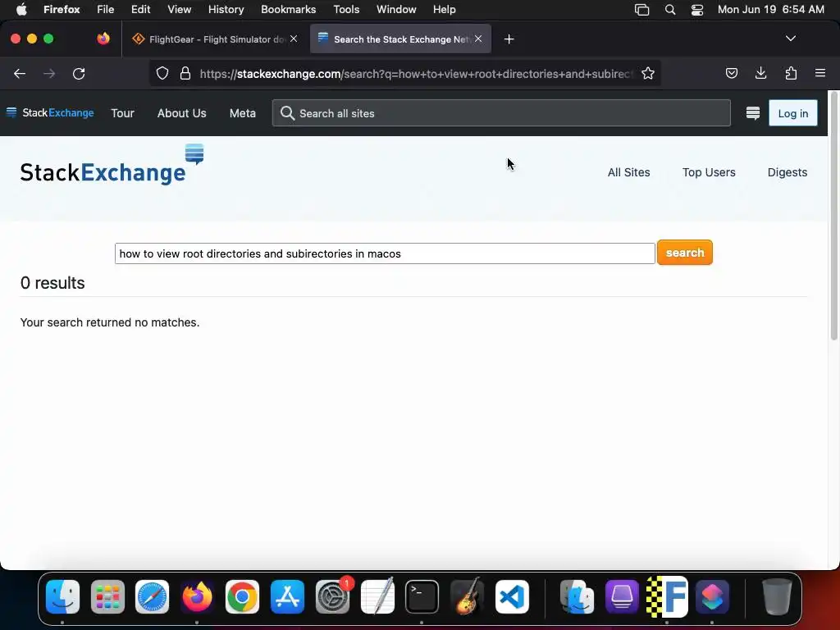Click the large StackExchange logo

112,165
